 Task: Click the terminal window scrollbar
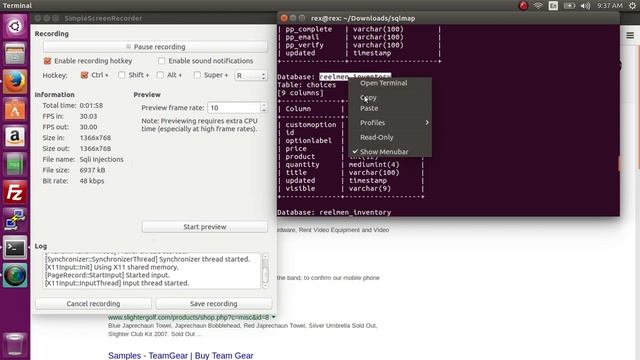point(618,163)
